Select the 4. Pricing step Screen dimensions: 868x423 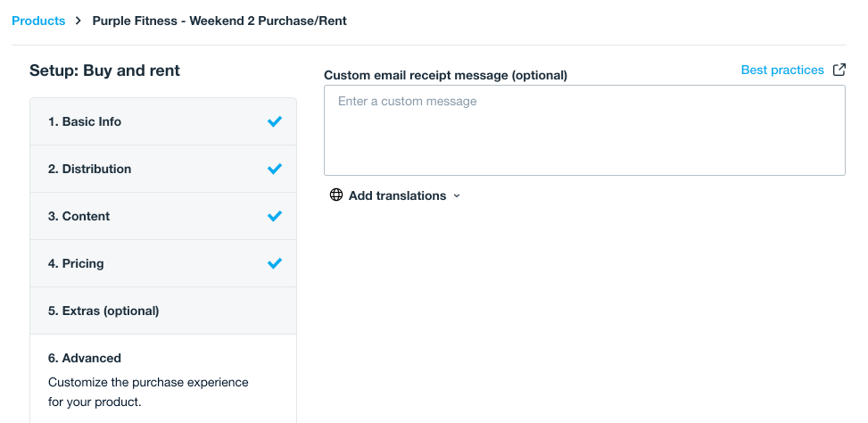[163, 263]
